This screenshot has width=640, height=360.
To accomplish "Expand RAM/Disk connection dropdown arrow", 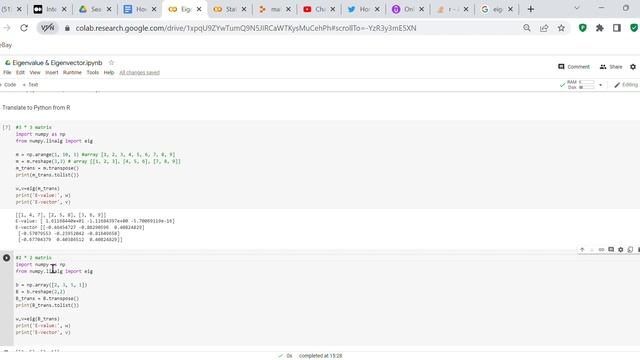I will click(x=600, y=85).
